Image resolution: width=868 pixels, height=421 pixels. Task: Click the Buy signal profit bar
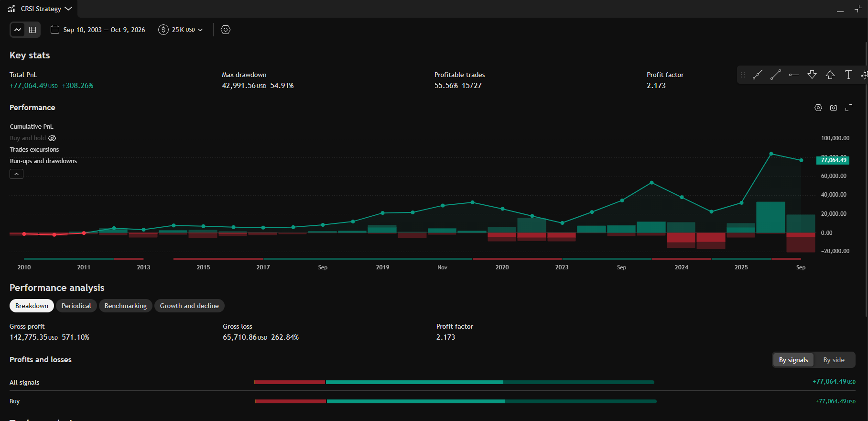click(456, 401)
